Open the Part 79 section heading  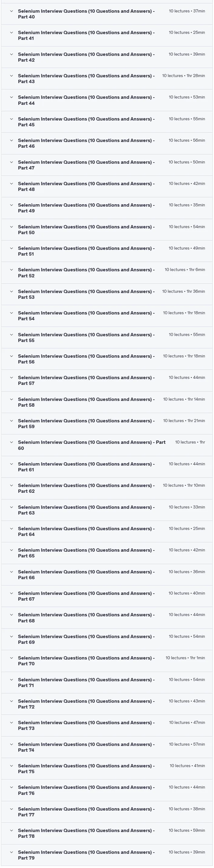(x=86, y=855)
